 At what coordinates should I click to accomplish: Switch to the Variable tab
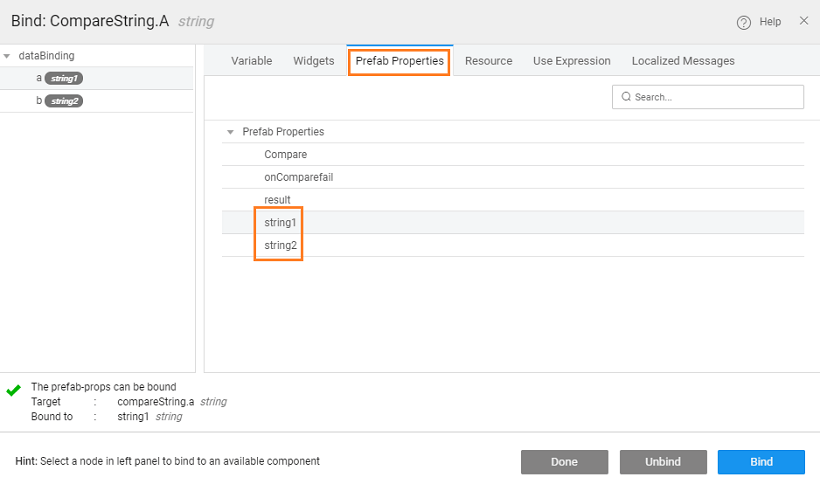click(x=251, y=61)
